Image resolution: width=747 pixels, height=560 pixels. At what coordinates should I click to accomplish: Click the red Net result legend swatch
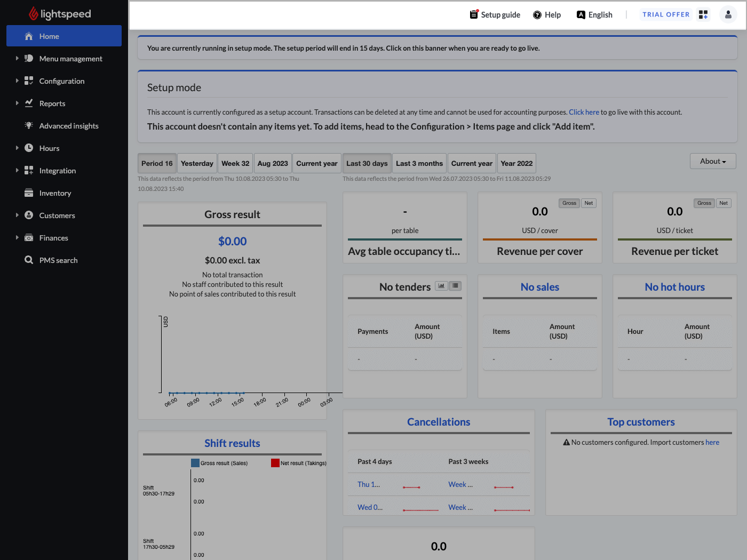pos(275,463)
